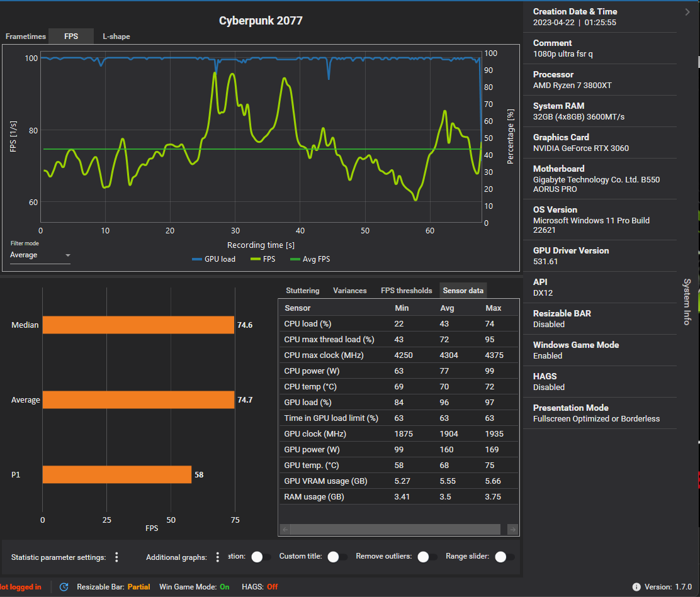Click version info icon in status bar

click(x=636, y=587)
